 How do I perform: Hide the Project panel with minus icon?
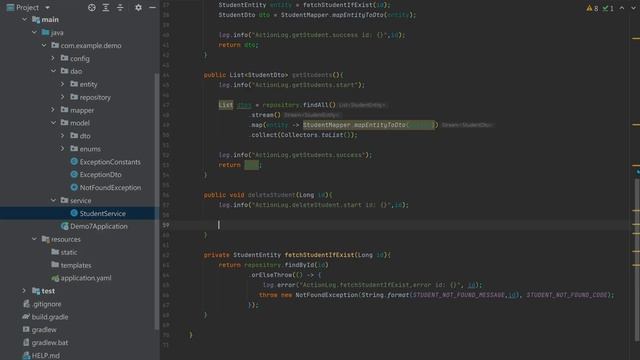pyautogui.click(x=152, y=7)
